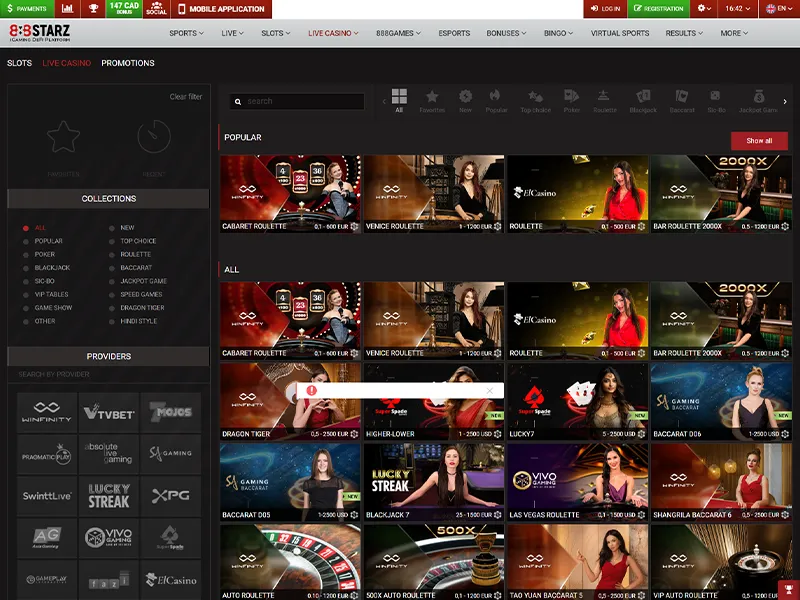Open the Results menu
The image size is (800, 600).
pos(684,33)
